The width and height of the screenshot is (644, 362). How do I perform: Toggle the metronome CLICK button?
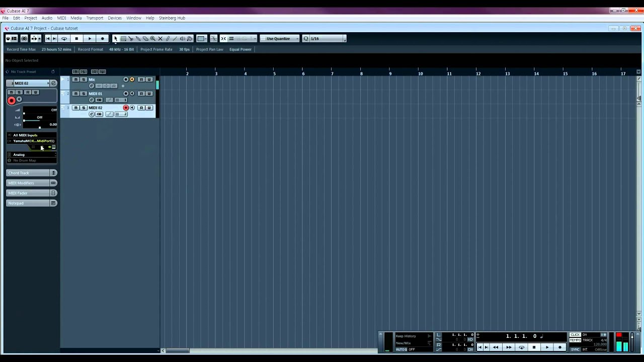click(x=575, y=335)
